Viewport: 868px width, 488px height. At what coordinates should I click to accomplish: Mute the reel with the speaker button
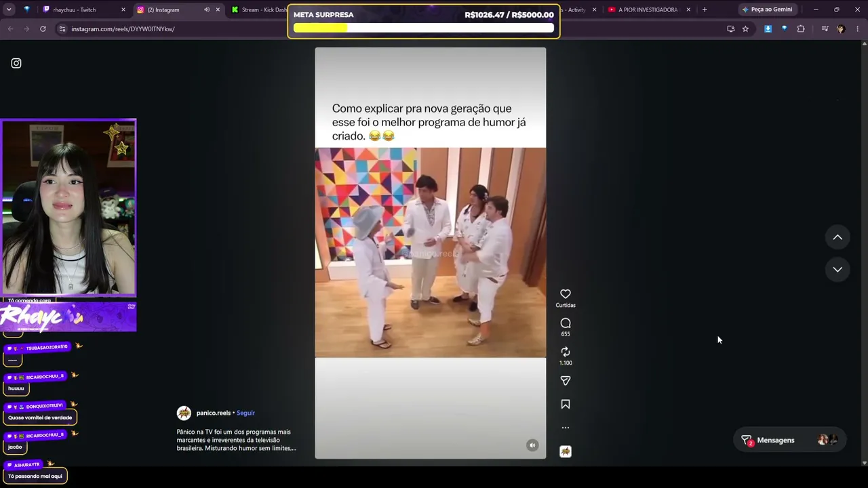tap(532, 445)
